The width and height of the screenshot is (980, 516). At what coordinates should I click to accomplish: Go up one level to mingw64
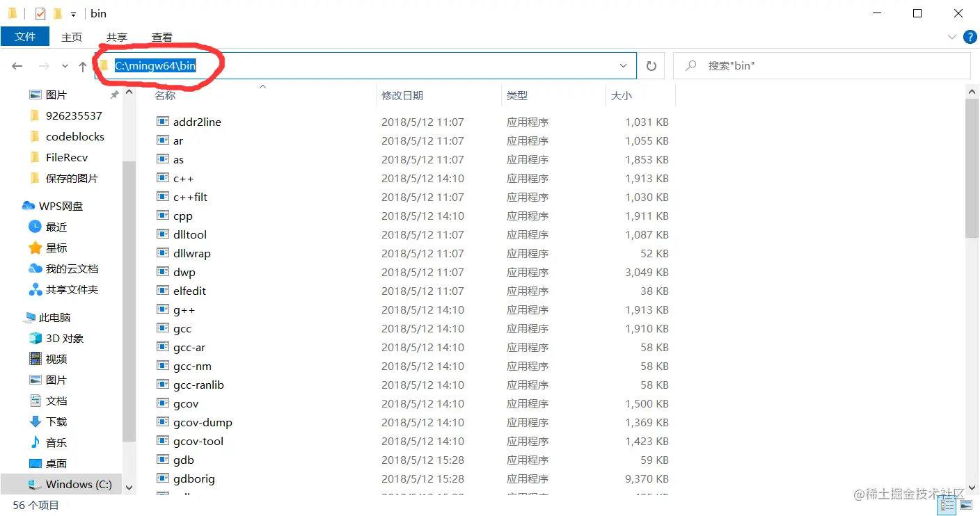(83, 66)
